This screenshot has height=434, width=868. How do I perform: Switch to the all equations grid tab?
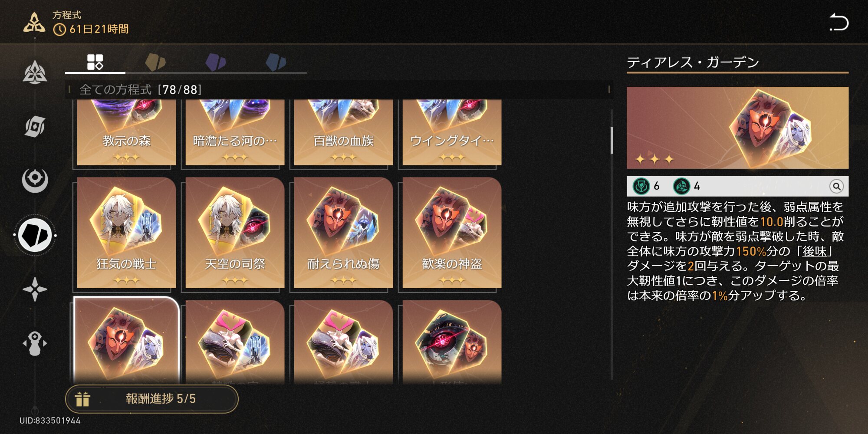tap(95, 62)
